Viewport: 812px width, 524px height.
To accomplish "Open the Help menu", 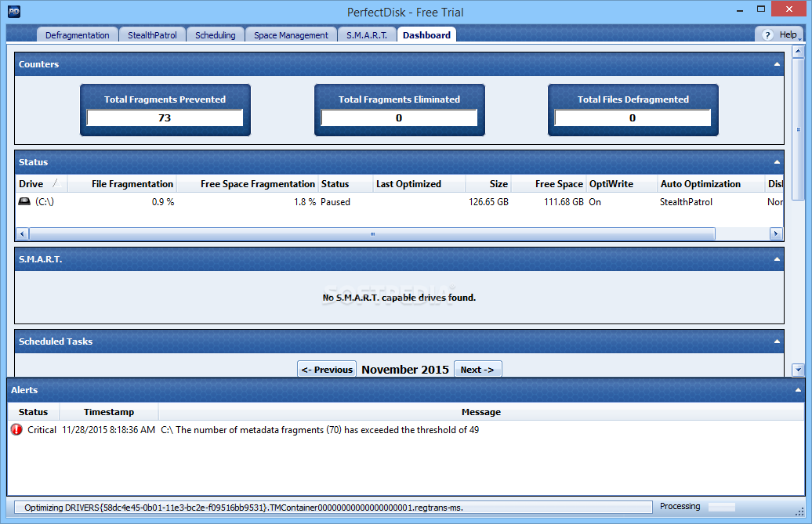I will coord(779,34).
